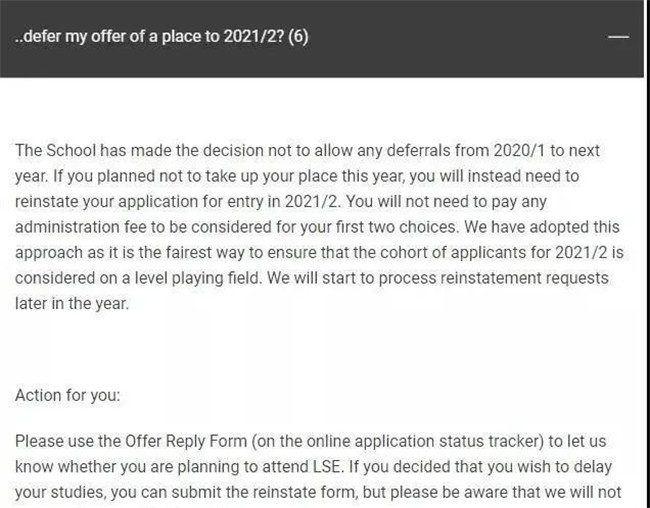Click the "Offer Reply Form" text
This screenshot has height=508, width=650.
[186, 441]
